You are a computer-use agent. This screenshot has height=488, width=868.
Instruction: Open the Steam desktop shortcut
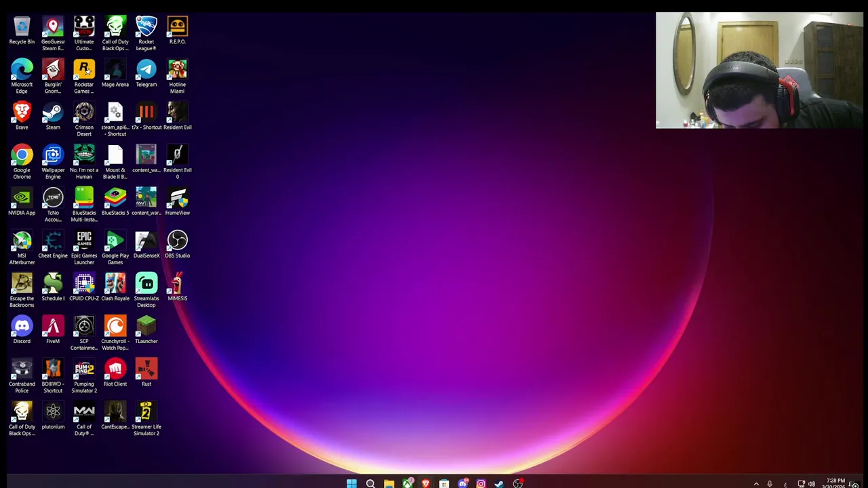tap(53, 117)
